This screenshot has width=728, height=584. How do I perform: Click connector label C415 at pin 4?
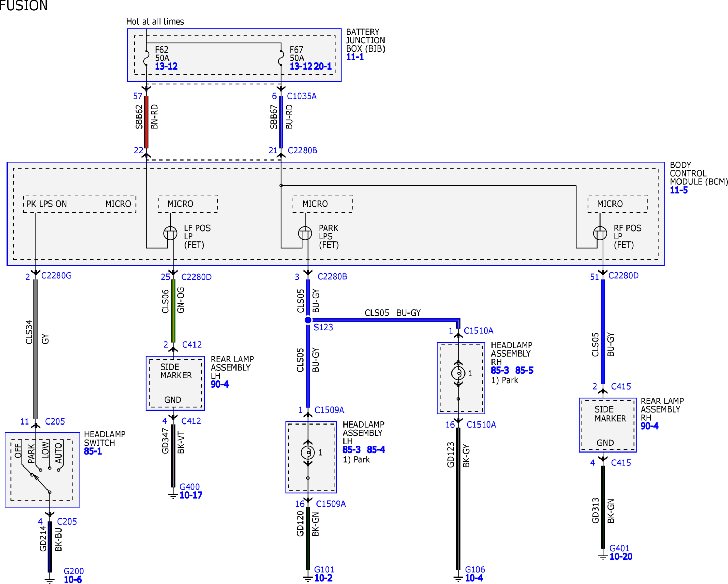point(621,463)
